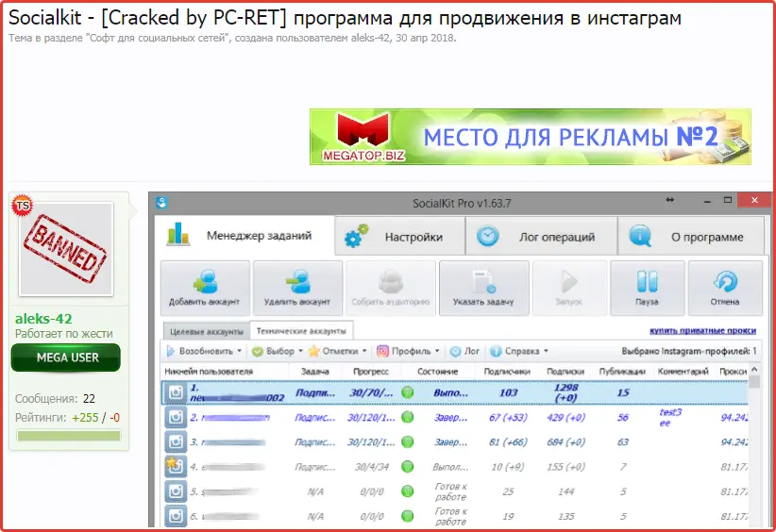The height and width of the screenshot is (532, 776).
Task: Sort by Задача column header
Action: point(315,372)
